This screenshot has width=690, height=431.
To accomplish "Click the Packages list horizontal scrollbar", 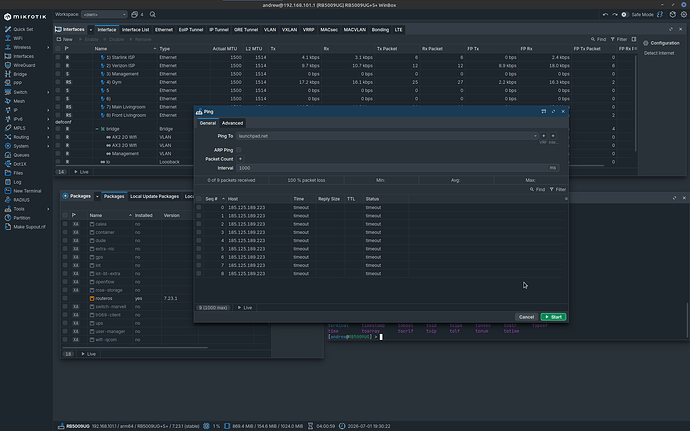I will [134, 348].
